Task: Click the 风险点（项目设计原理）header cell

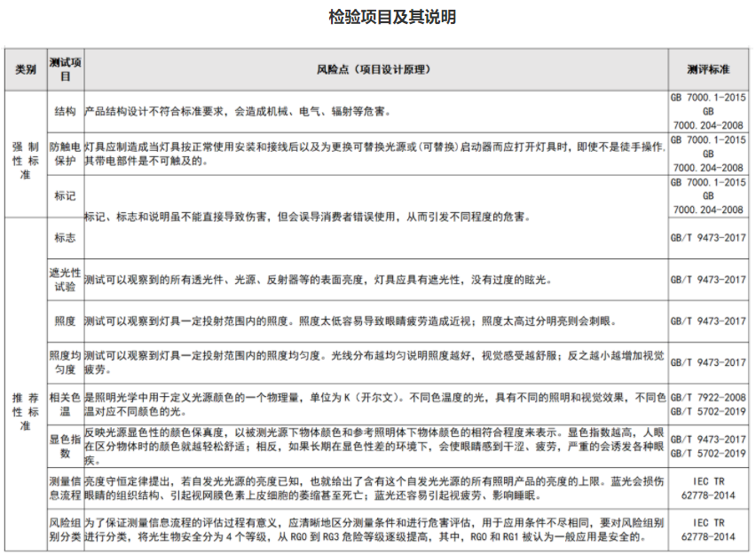Action: tap(375, 69)
